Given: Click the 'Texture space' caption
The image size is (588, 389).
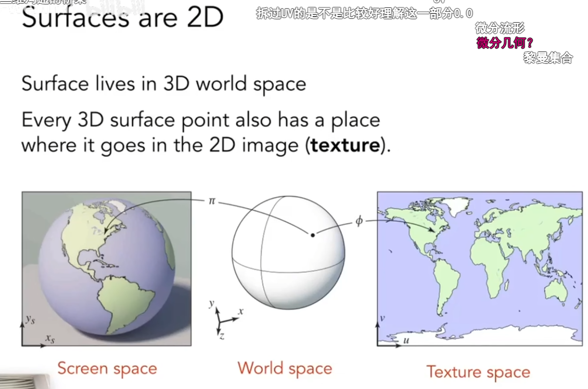Looking at the screenshot, I should pos(478,372).
